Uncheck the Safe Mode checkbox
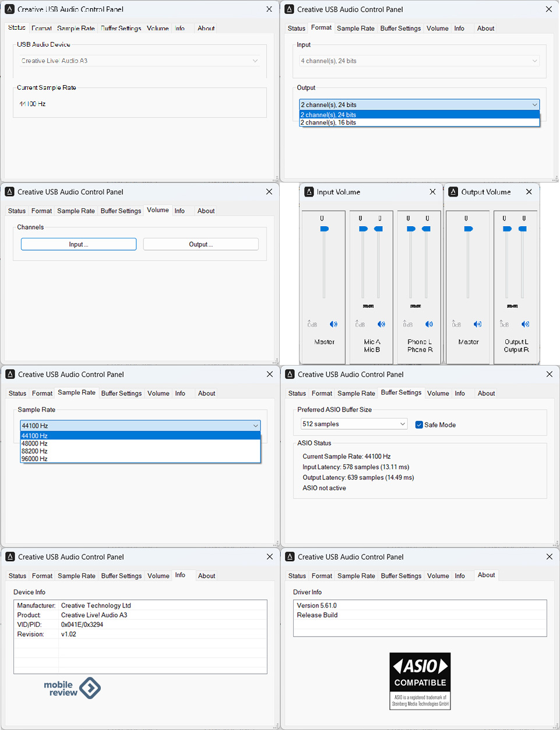This screenshot has height=730, width=560. 419,424
